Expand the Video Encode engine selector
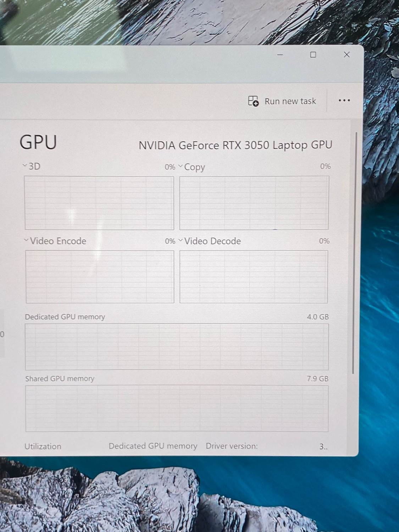Image resolution: width=399 pixels, height=532 pixels. click(26, 240)
